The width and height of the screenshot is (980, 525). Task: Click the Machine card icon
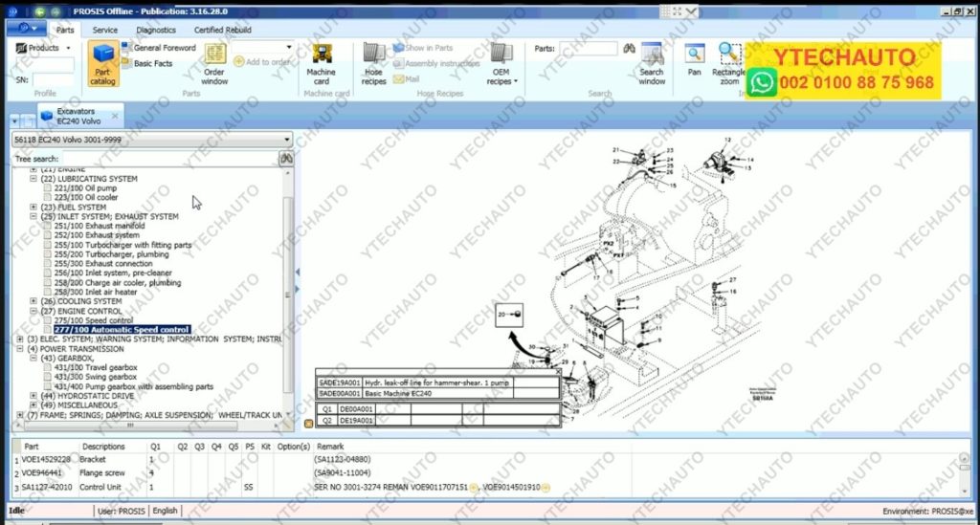coord(321,63)
